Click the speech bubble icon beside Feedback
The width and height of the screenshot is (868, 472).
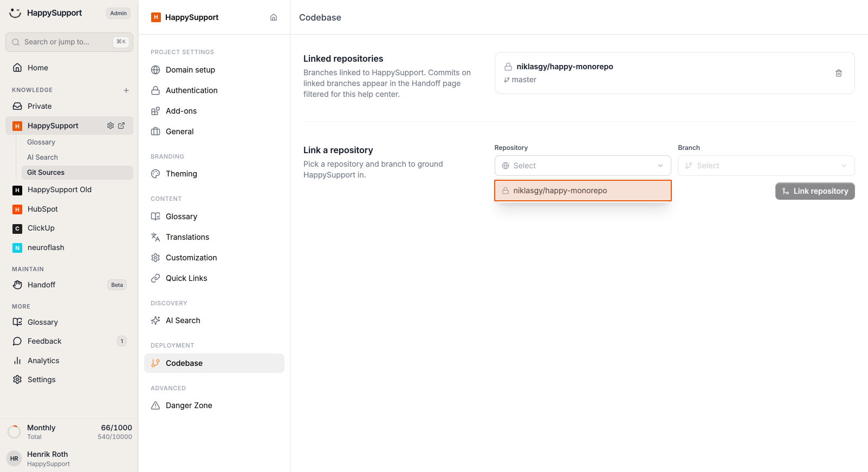click(17, 341)
